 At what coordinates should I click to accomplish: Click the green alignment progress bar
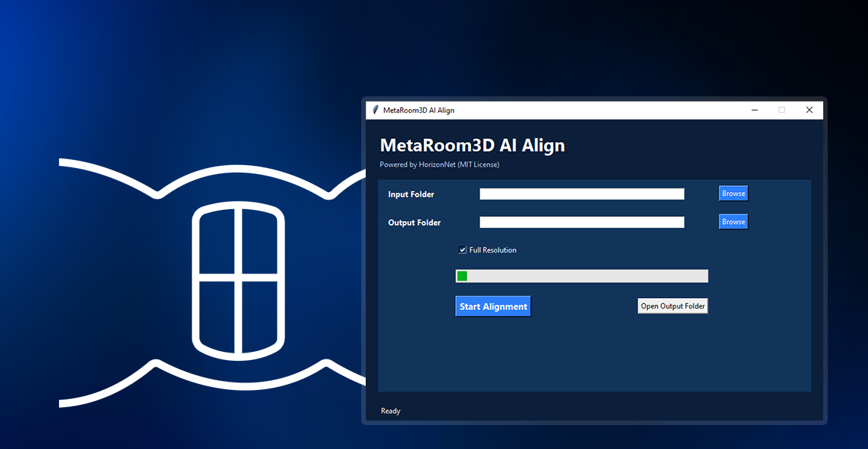tap(582, 276)
